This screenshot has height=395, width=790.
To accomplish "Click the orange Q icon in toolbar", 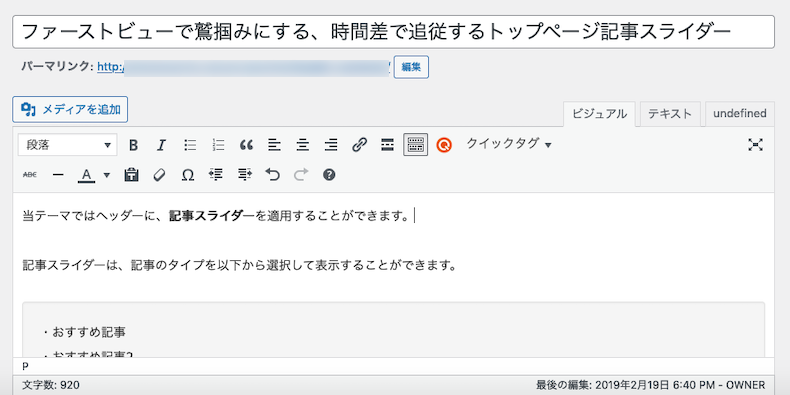I will (x=444, y=145).
